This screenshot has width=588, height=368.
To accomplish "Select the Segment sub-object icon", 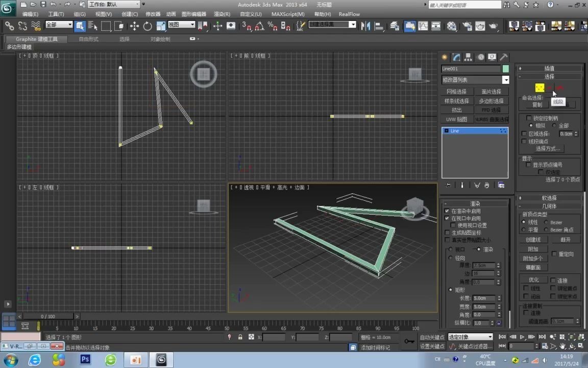I will coord(550,87).
